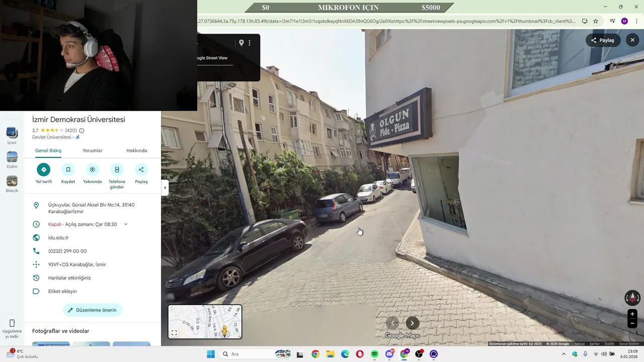Click the address Üçkuyular, Gürsel Aksel Blv

pos(92,208)
